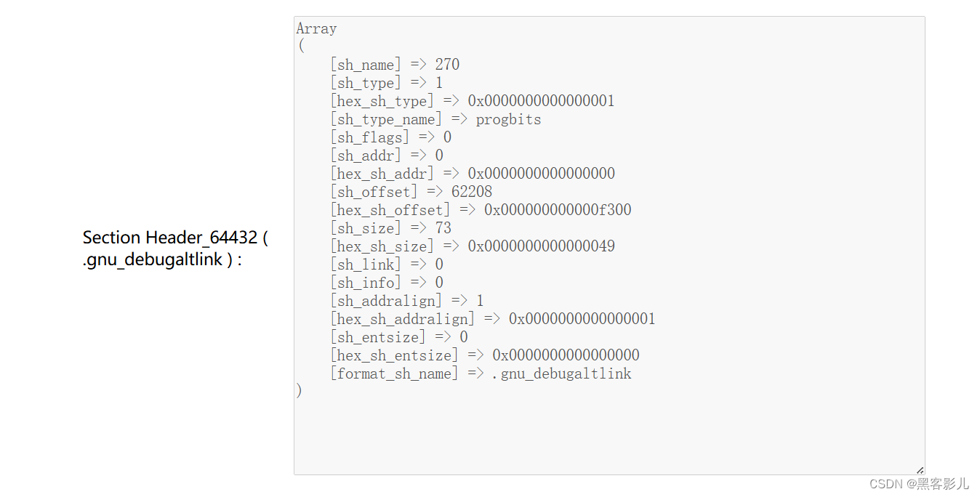Click the [format_sh_name] .gnu_debugaltlink line
980x497 pixels.
(480, 373)
